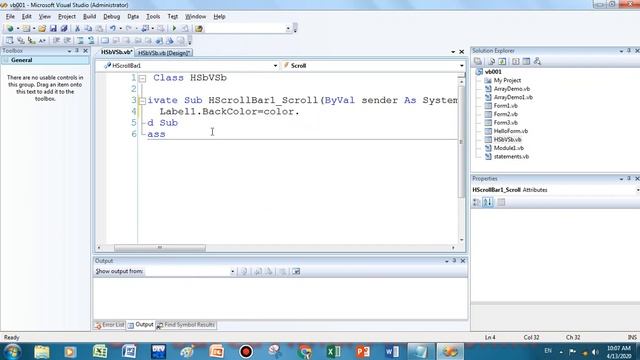This screenshot has height=360, width=640.
Task: Open the Windows Start menu
Action: click(12, 351)
